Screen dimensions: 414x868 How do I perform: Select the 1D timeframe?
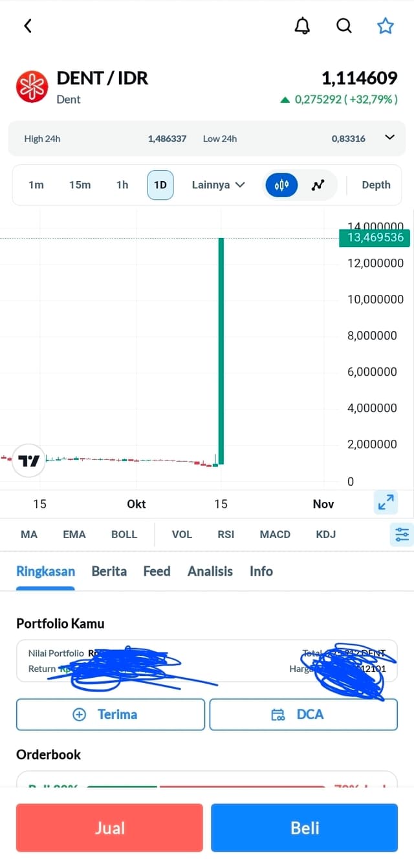[160, 185]
